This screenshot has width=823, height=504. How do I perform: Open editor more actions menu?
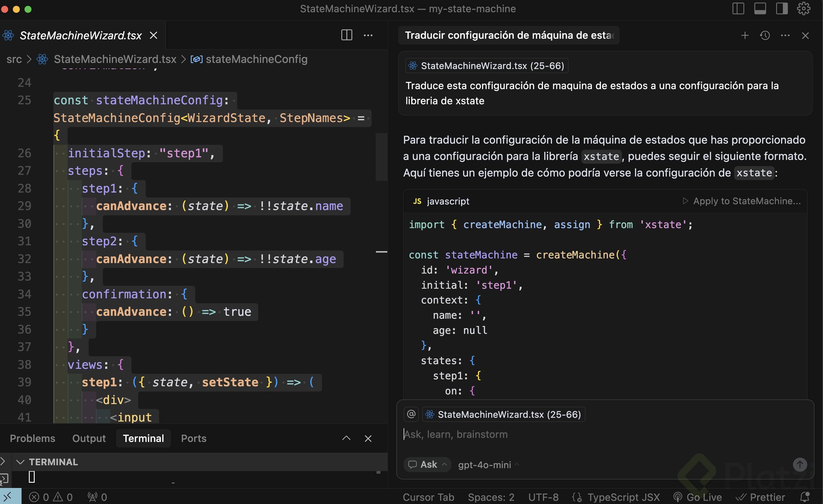click(368, 35)
